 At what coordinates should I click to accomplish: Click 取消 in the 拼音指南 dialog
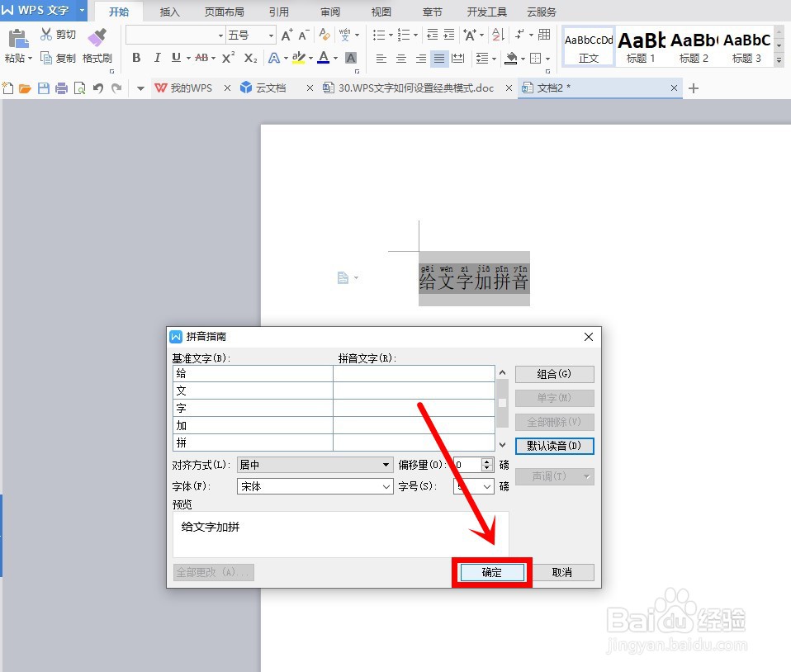(562, 572)
